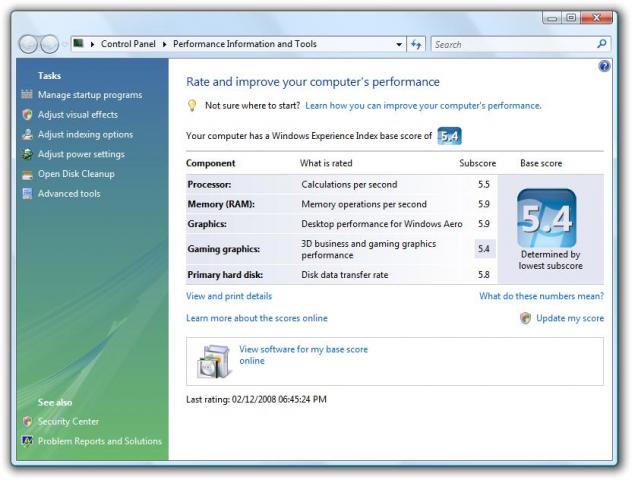
Task: Click the large 5.4 base score emblem
Action: (x=546, y=218)
